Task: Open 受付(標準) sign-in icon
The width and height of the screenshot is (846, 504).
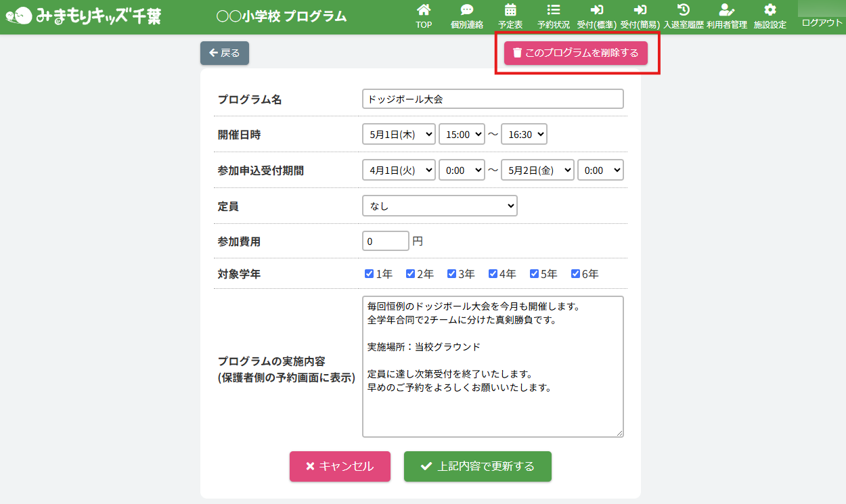Action: click(596, 10)
